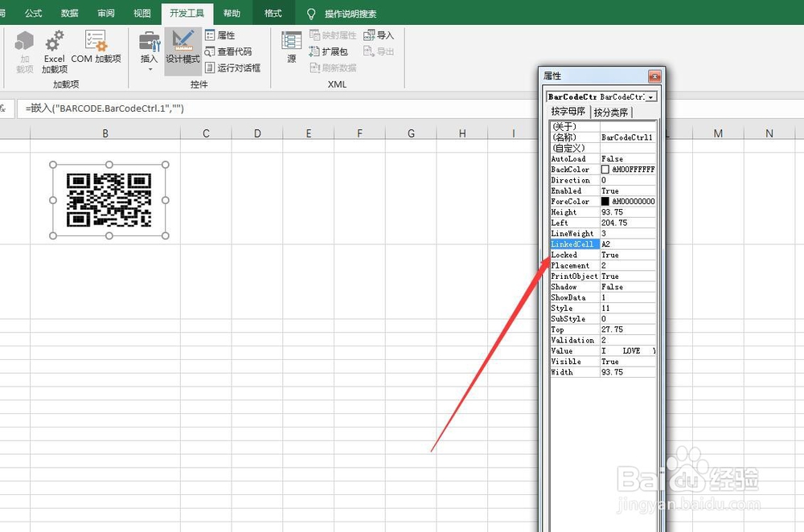Switch to Formulas (公式) tab
The height and width of the screenshot is (532, 804).
coord(33,14)
